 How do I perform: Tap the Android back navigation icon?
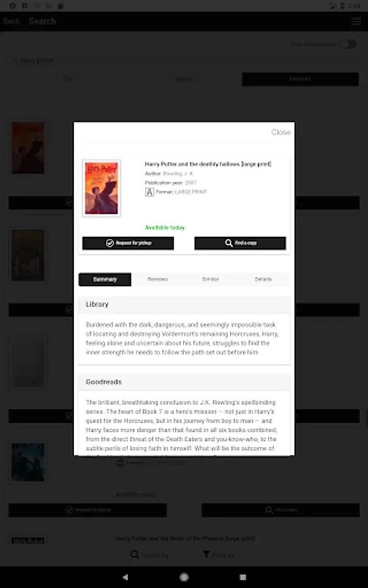click(x=125, y=577)
